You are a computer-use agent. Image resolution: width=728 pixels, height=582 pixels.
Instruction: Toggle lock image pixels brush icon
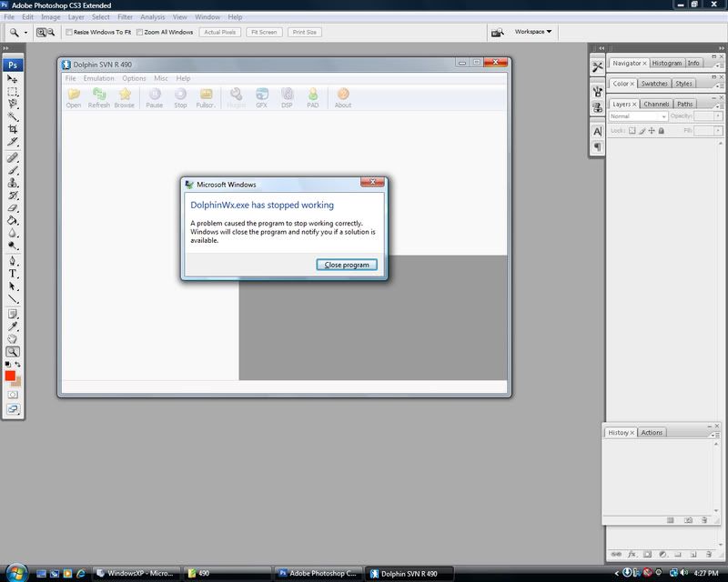(x=642, y=130)
